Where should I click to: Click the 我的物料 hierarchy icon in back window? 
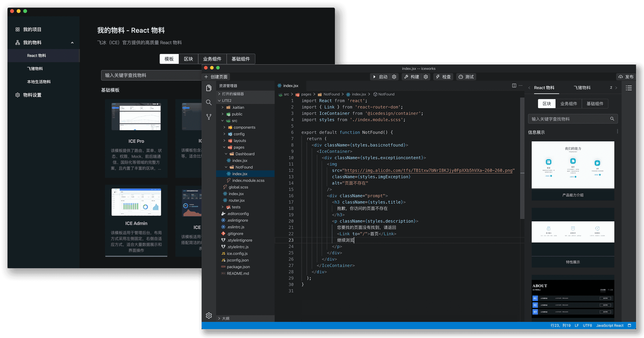(x=17, y=42)
